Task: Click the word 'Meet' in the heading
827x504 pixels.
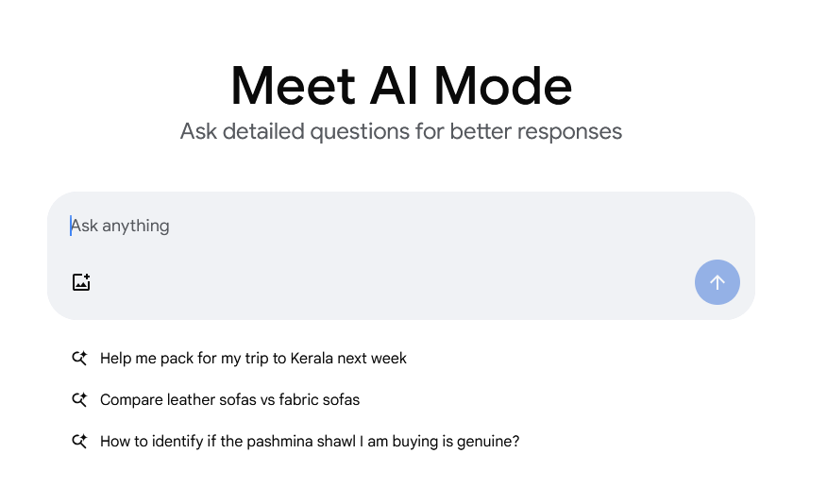Action: [x=290, y=85]
